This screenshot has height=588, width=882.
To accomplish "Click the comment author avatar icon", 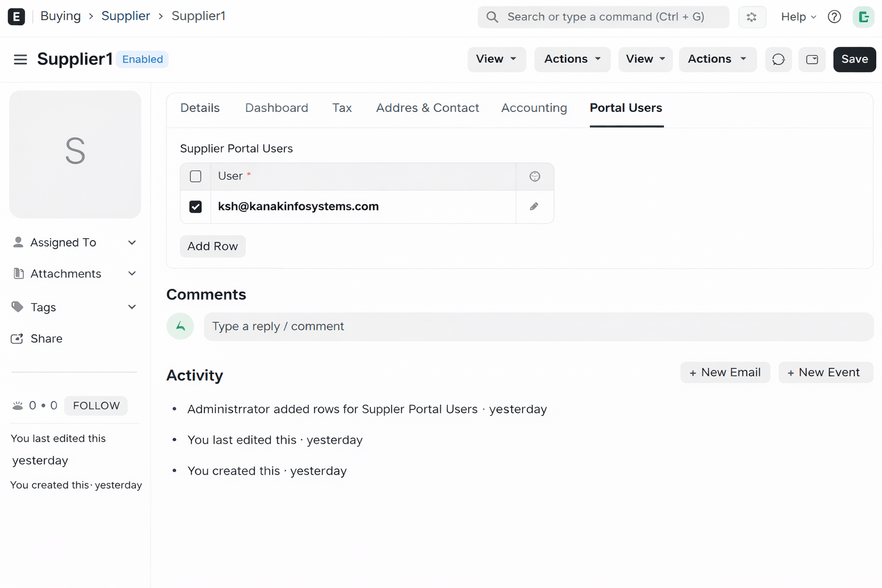I will [x=180, y=326].
